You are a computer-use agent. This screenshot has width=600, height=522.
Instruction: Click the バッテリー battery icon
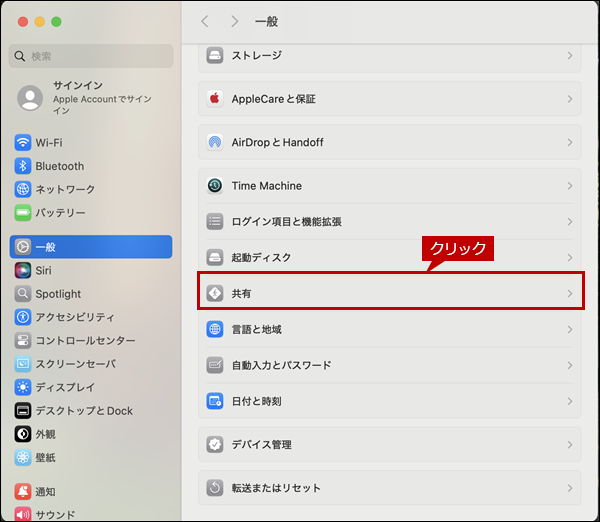coord(23,213)
